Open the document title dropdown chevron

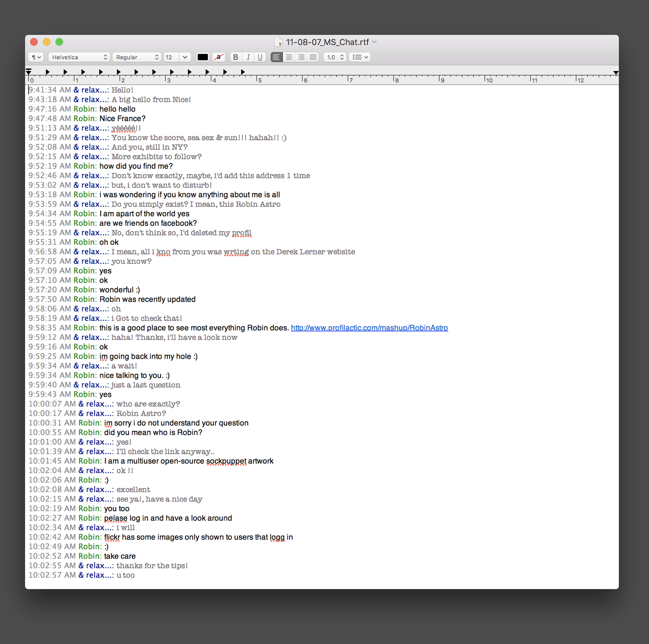374,42
